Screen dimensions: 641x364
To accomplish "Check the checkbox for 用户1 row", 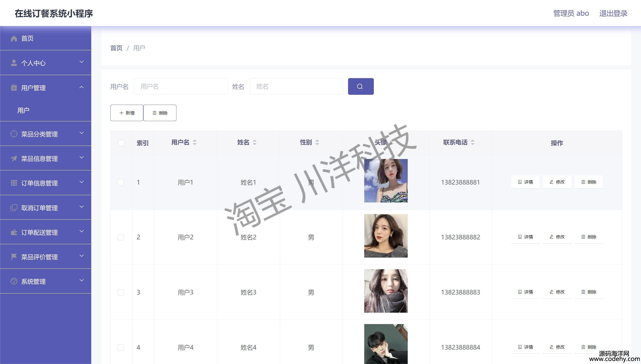I will tap(121, 182).
